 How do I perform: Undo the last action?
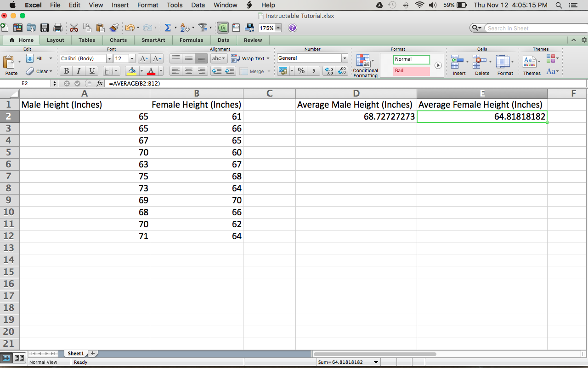(x=130, y=28)
